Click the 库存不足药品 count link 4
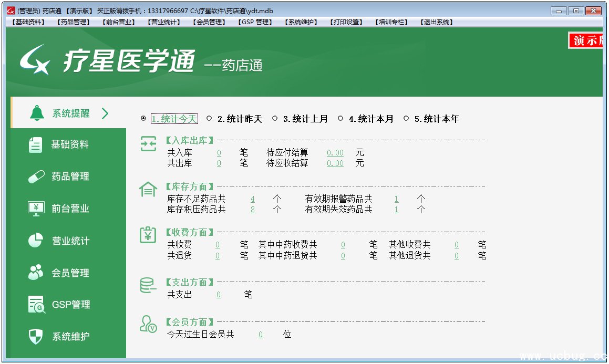Image resolution: width=609 pixels, height=364 pixels. click(253, 199)
